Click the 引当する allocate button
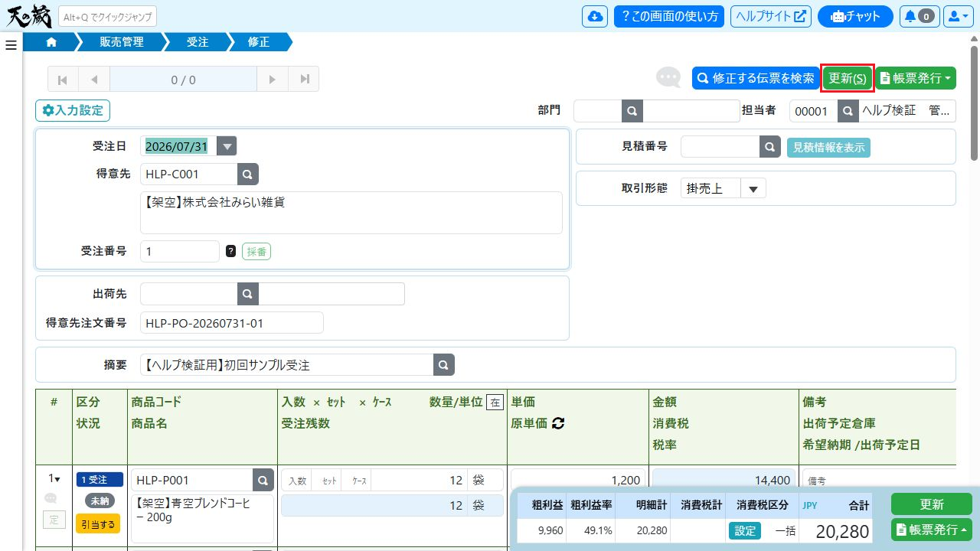Viewport: 980px width, 551px height. (x=98, y=524)
